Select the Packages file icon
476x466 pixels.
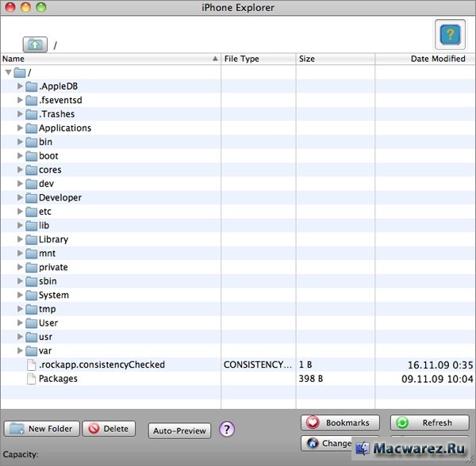[32, 379]
